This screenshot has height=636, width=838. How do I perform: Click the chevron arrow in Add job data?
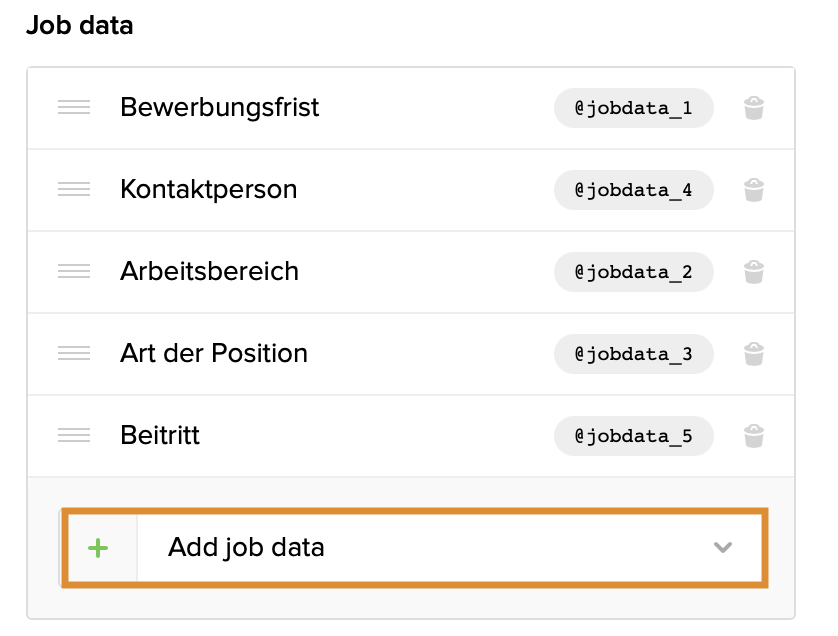coord(722,548)
